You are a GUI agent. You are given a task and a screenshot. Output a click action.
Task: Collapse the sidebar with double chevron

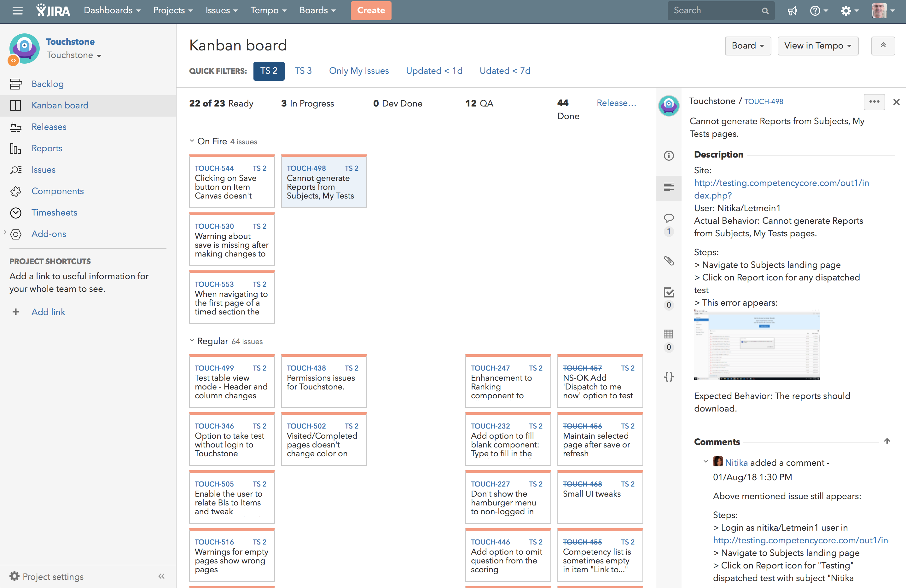(161, 576)
